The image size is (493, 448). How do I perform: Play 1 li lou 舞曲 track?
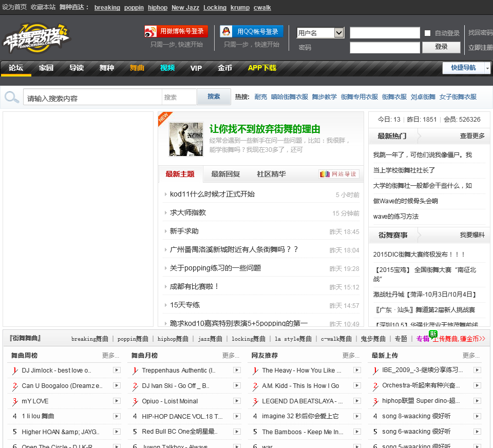(x=117, y=416)
